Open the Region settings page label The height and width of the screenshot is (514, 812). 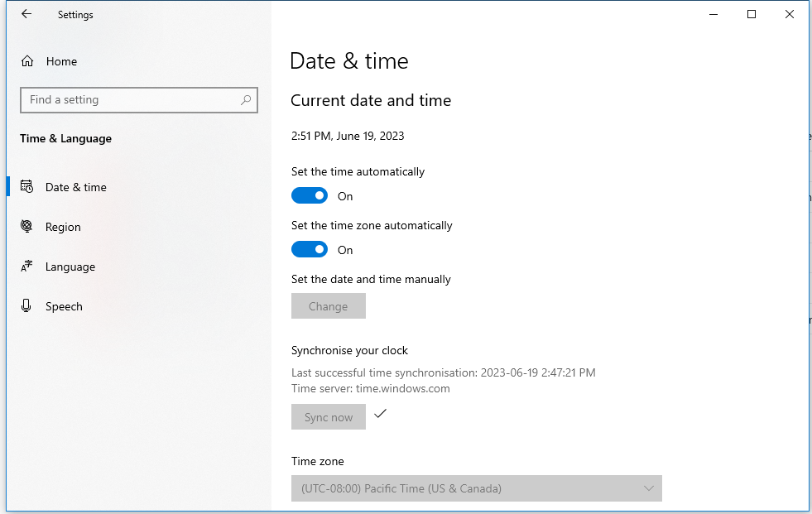click(63, 227)
